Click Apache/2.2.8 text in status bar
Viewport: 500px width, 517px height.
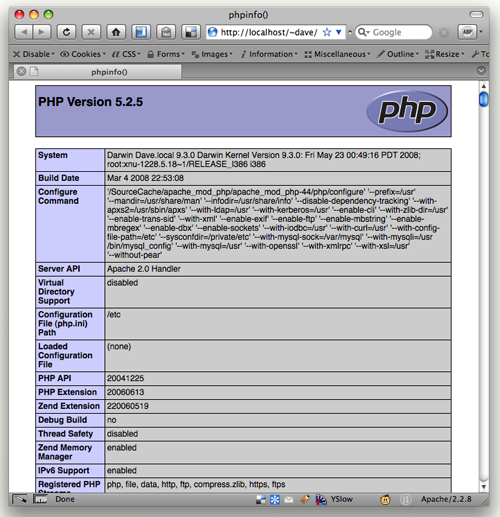[446, 499]
